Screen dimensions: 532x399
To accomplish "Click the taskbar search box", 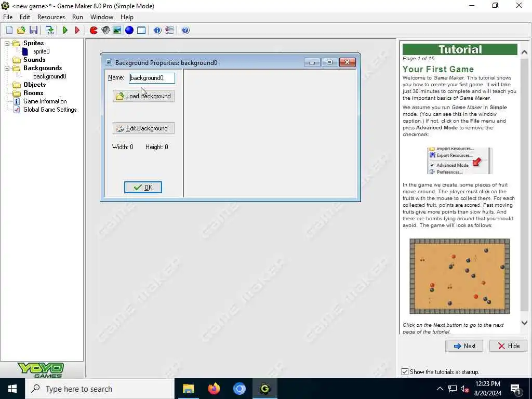I will (x=99, y=389).
